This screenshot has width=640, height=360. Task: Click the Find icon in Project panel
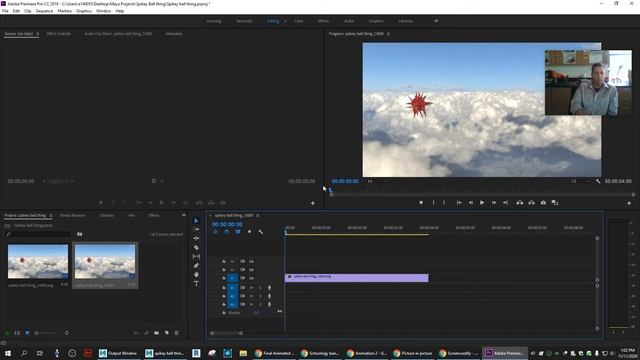(x=146, y=333)
